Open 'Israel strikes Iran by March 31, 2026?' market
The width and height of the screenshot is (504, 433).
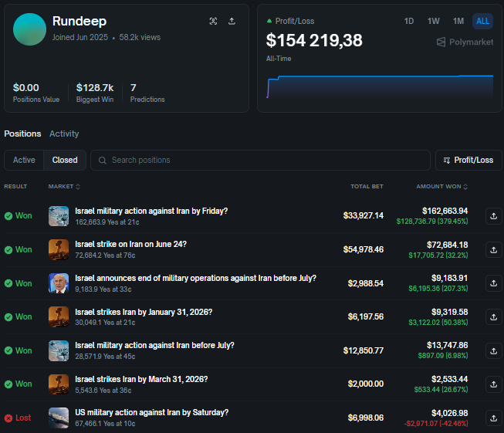[141, 379]
